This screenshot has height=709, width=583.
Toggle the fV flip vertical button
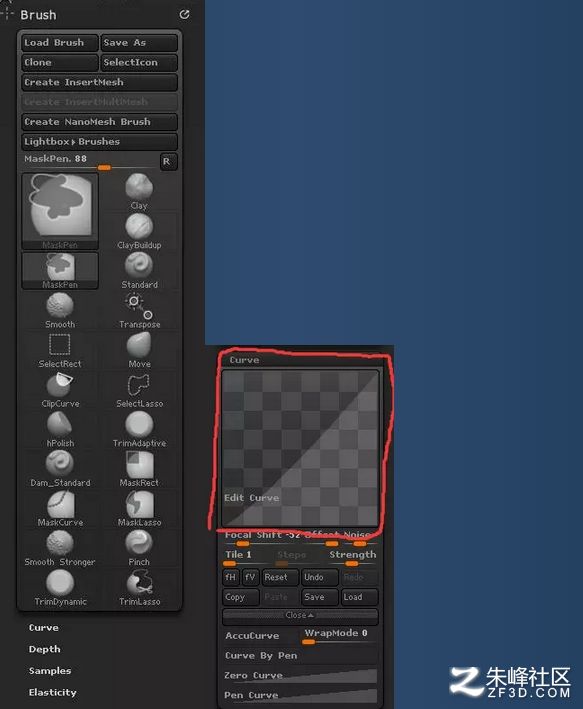(250, 577)
